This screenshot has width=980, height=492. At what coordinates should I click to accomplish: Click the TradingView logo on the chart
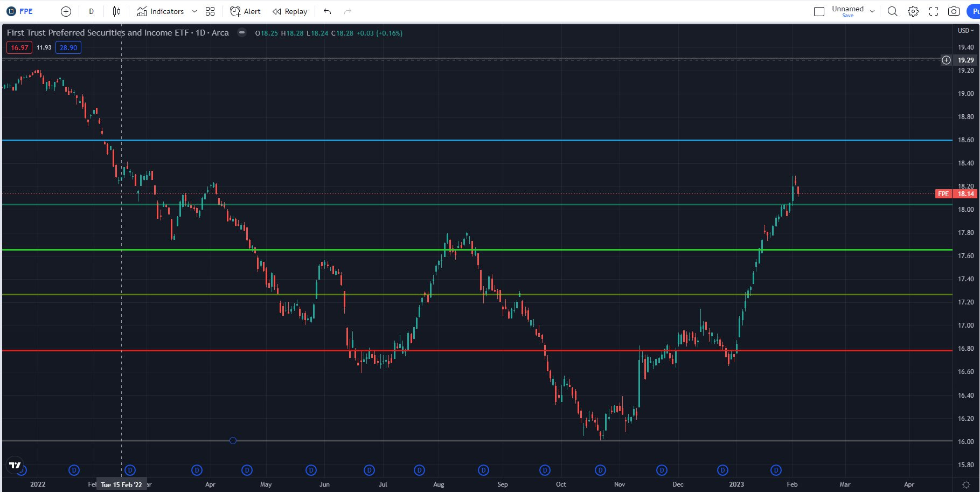tap(15, 465)
